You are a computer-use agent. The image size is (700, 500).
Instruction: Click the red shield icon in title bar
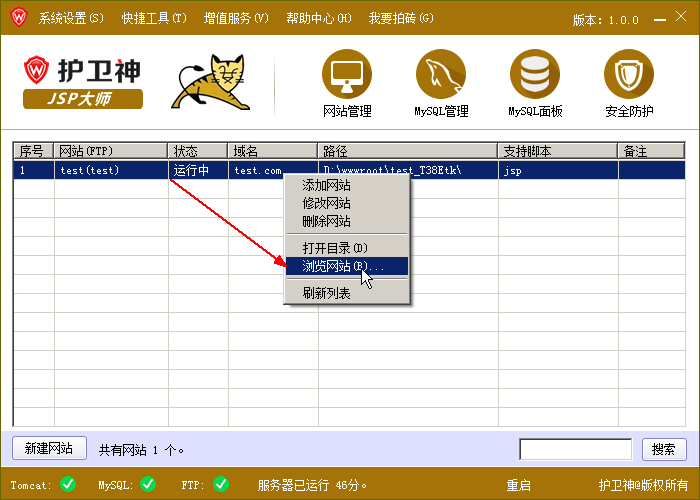[x=19, y=17]
